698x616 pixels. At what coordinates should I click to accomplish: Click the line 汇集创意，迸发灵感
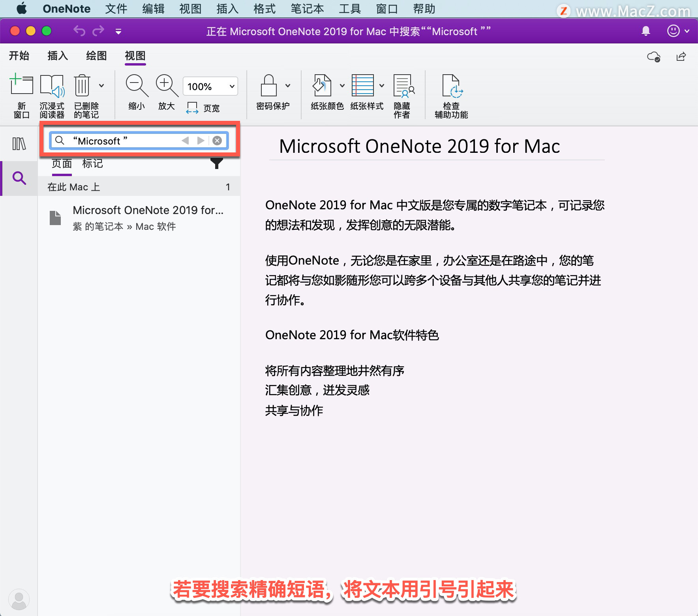pos(317,390)
